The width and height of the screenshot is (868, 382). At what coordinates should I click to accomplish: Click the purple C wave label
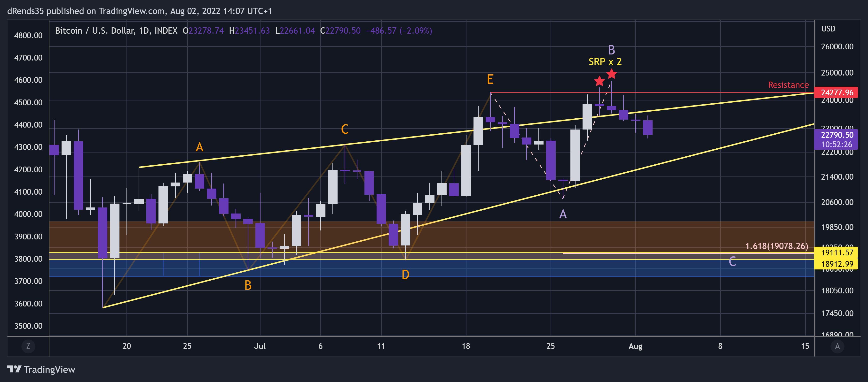click(732, 261)
